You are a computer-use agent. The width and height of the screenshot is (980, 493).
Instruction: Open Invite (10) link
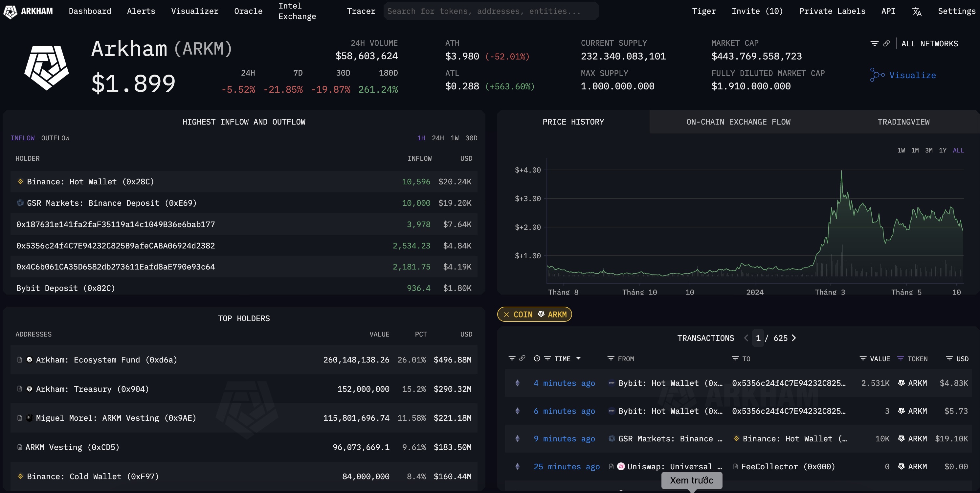(757, 12)
